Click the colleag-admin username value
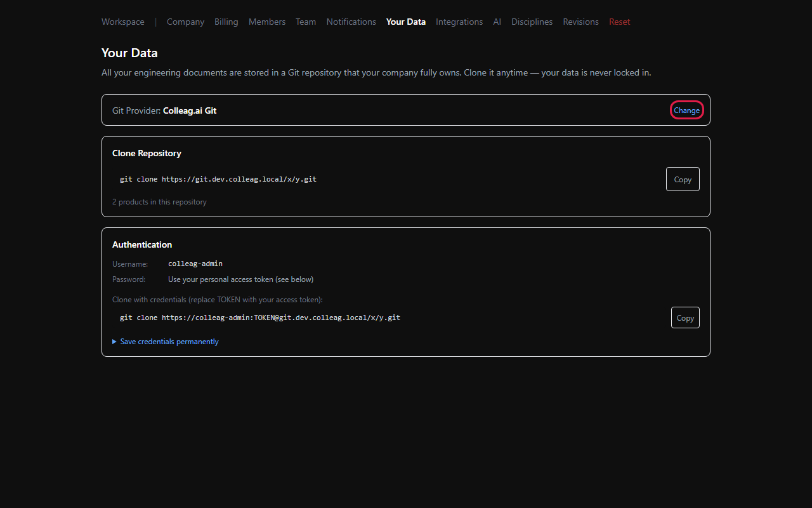812x508 pixels. (195, 264)
